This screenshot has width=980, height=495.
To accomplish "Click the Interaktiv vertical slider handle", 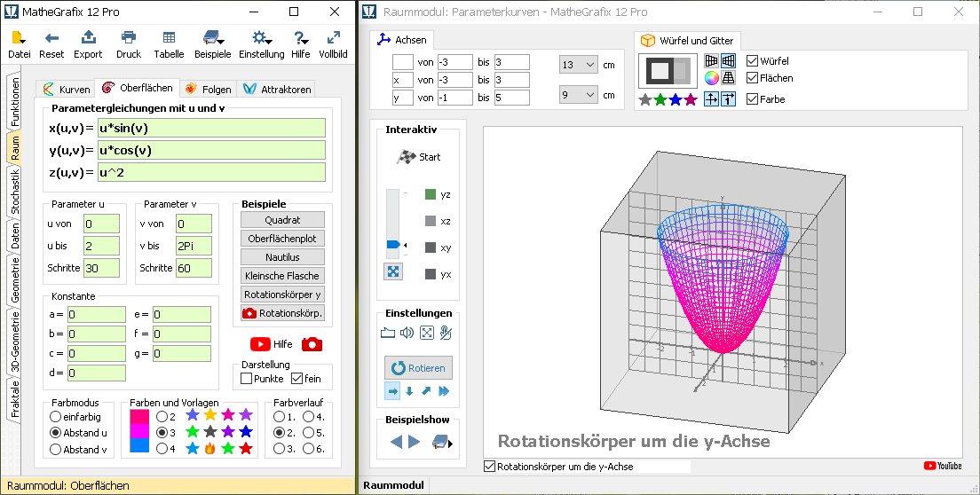I will [x=394, y=245].
